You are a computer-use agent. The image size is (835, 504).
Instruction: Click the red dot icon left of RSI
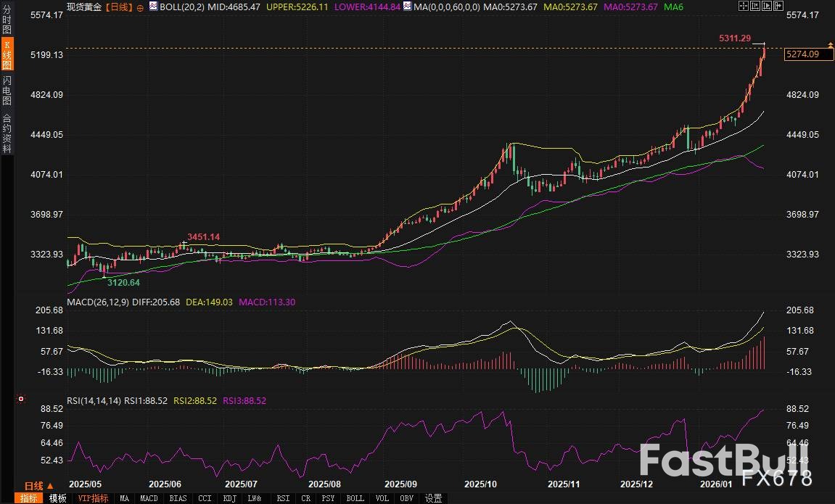pyautogui.click(x=21, y=399)
